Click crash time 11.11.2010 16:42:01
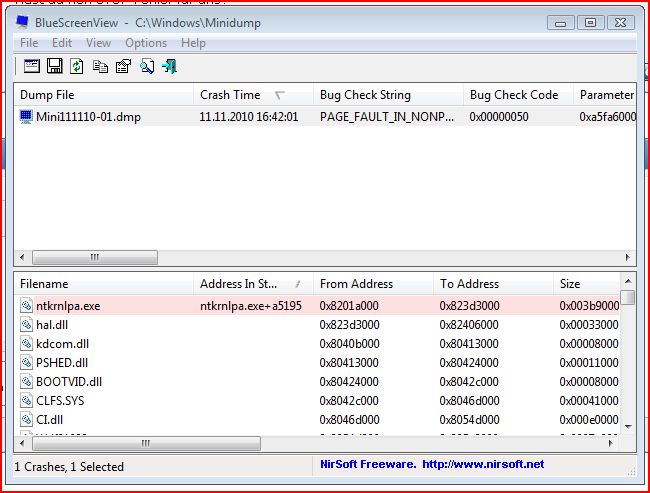This screenshot has width=650, height=493. point(249,117)
